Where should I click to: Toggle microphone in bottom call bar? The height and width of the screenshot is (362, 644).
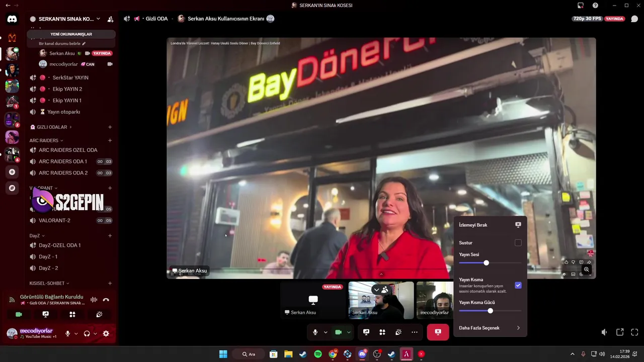(x=315, y=332)
